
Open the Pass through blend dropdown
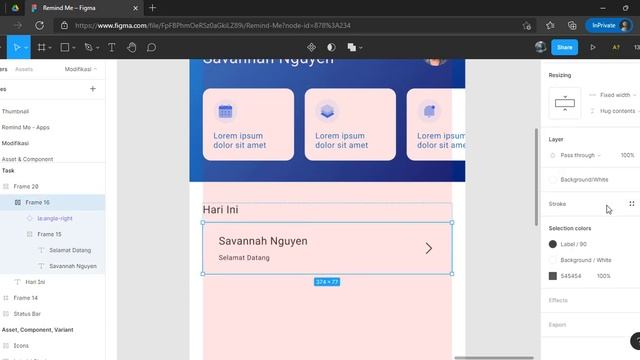(580, 155)
